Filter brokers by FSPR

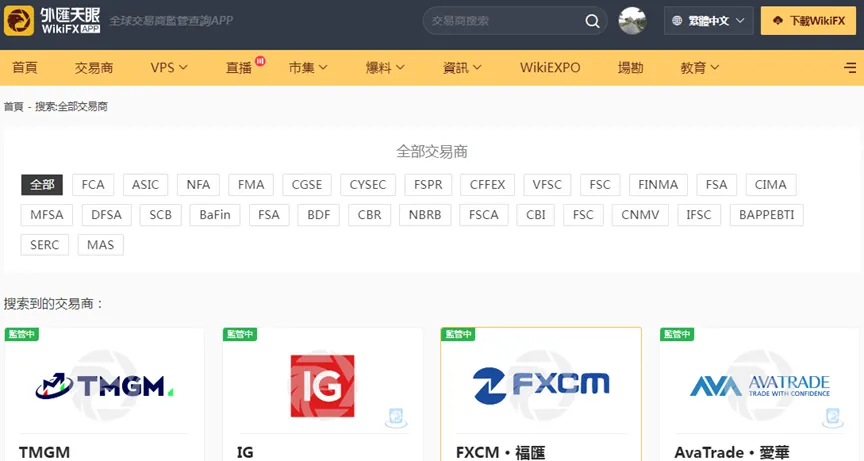tap(428, 185)
